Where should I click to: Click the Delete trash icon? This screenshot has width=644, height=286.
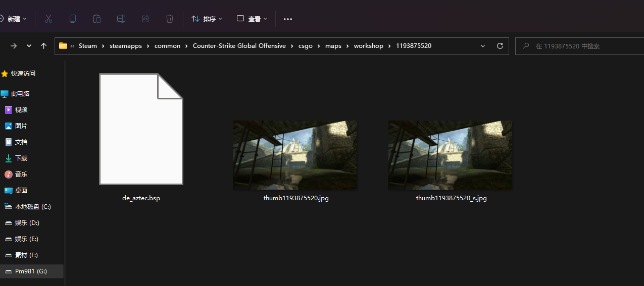tap(170, 19)
